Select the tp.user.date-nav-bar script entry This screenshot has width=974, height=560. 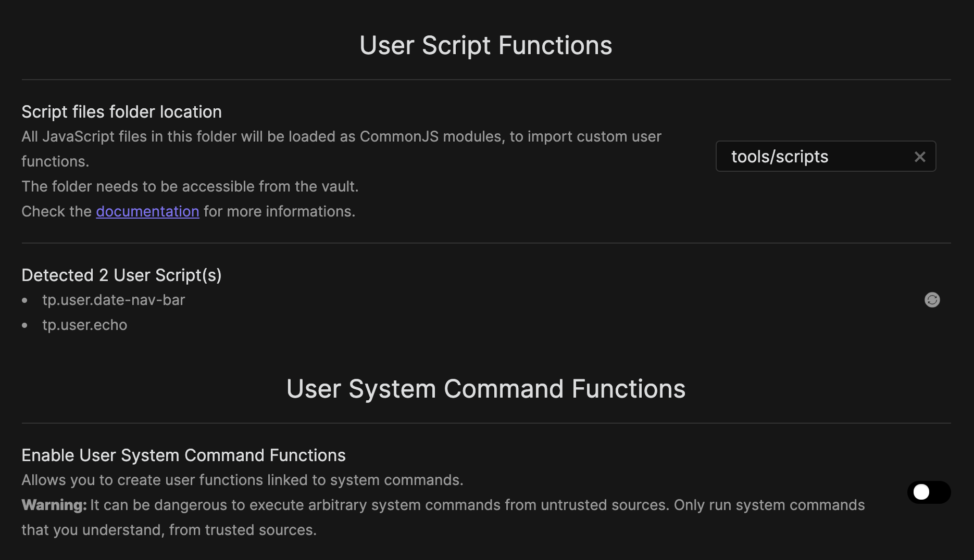114,300
